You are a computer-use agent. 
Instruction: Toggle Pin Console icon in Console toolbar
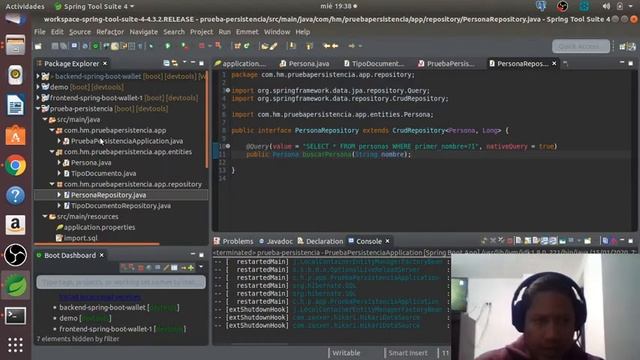(563, 241)
